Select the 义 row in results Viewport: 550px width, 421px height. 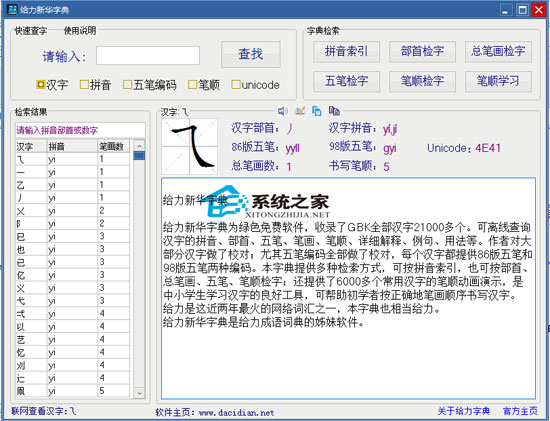(73, 288)
